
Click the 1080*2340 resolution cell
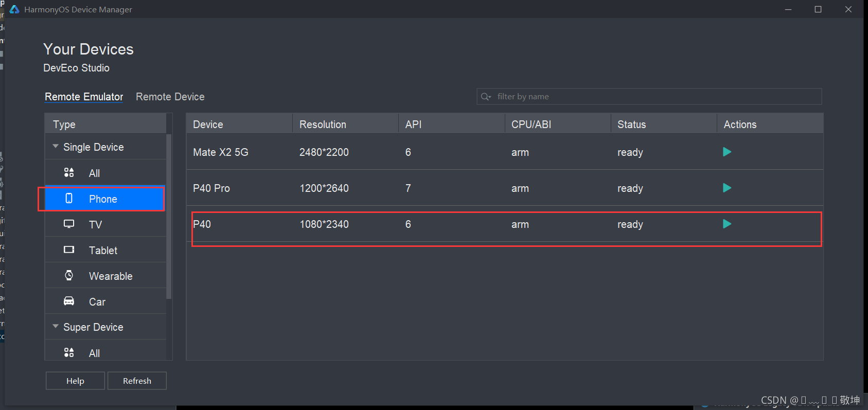point(324,224)
